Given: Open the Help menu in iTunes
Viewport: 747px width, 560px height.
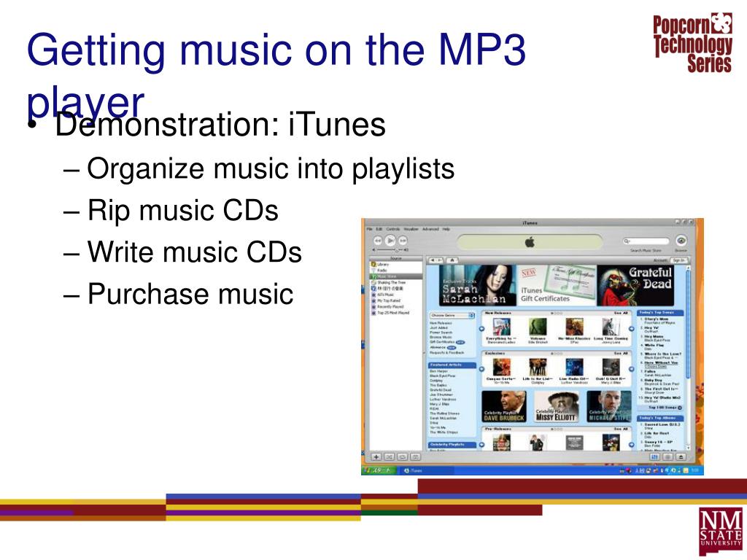Looking at the screenshot, I should click(x=446, y=229).
